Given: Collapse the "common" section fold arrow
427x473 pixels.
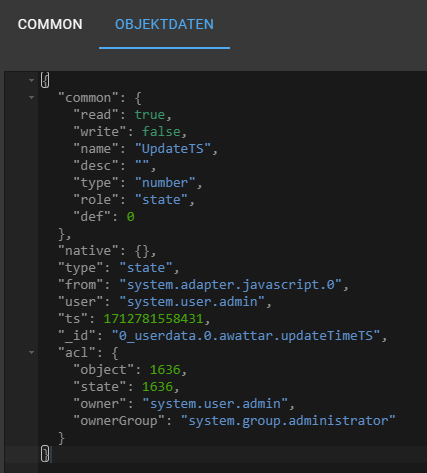Looking at the screenshot, I should [x=31, y=97].
